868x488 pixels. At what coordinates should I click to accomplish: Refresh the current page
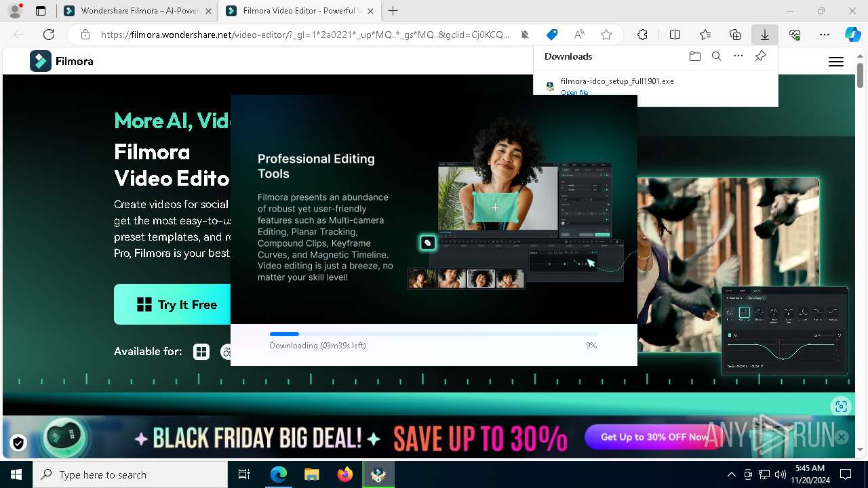coord(49,35)
